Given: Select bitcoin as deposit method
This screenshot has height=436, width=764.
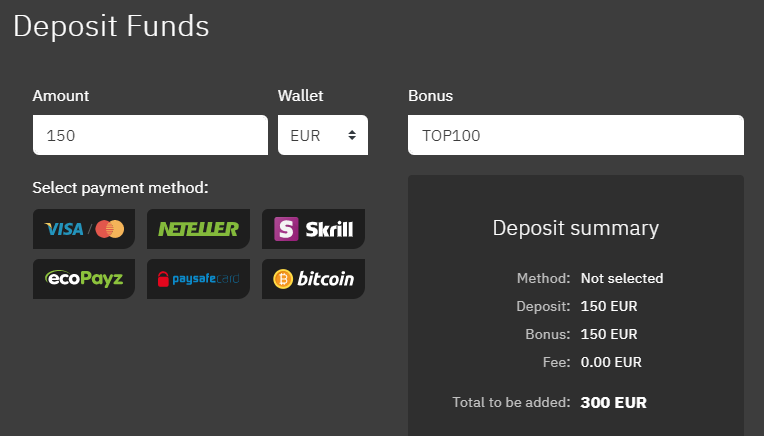Looking at the screenshot, I should click(313, 279).
